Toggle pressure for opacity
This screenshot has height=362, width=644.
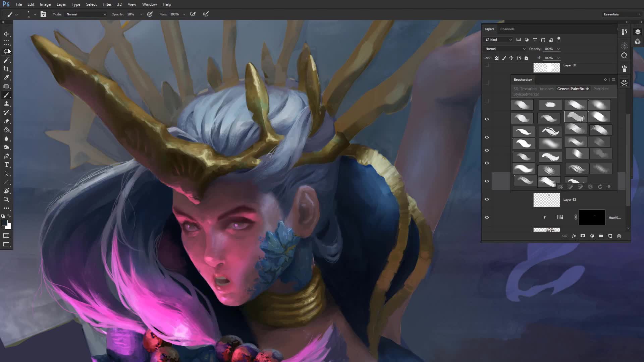click(x=150, y=14)
